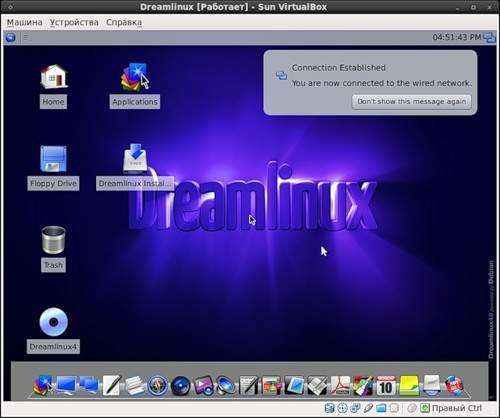Click the dark blue camera lens icon in the dock

tap(181, 386)
